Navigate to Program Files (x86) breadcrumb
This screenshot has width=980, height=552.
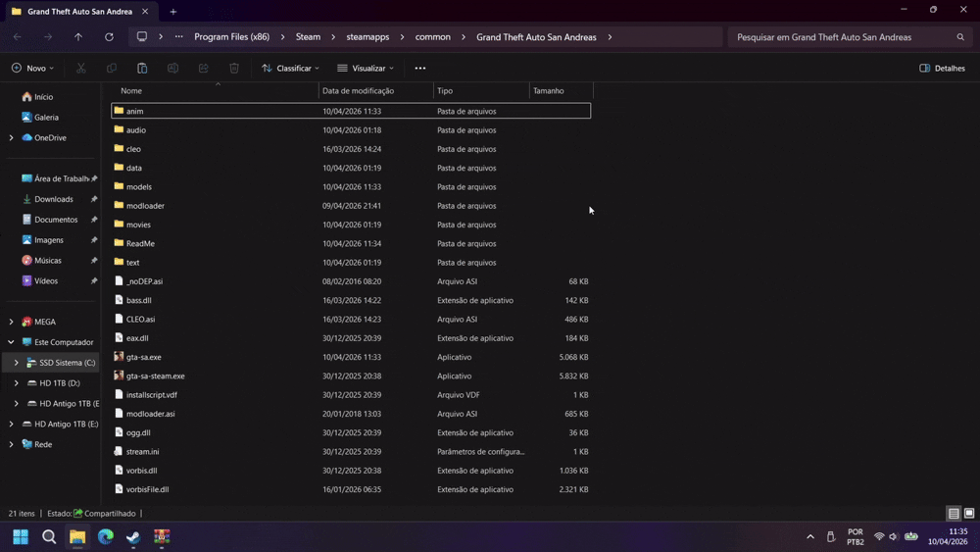click(x=232, y=37)
